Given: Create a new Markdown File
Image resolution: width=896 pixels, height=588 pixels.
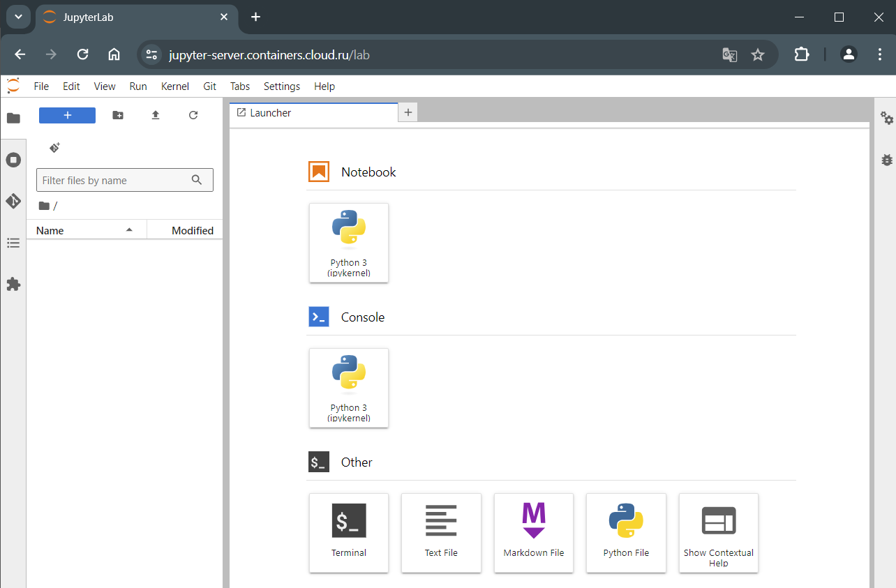Looking at the screenshot, I should 533,532.
